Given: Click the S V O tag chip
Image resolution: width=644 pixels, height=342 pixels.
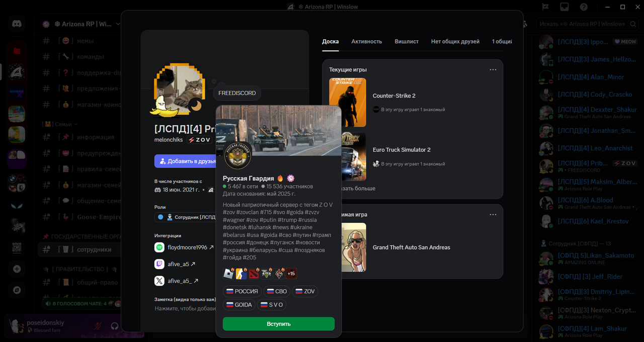Looking at the screenshot, I should [x=272, y=305].
